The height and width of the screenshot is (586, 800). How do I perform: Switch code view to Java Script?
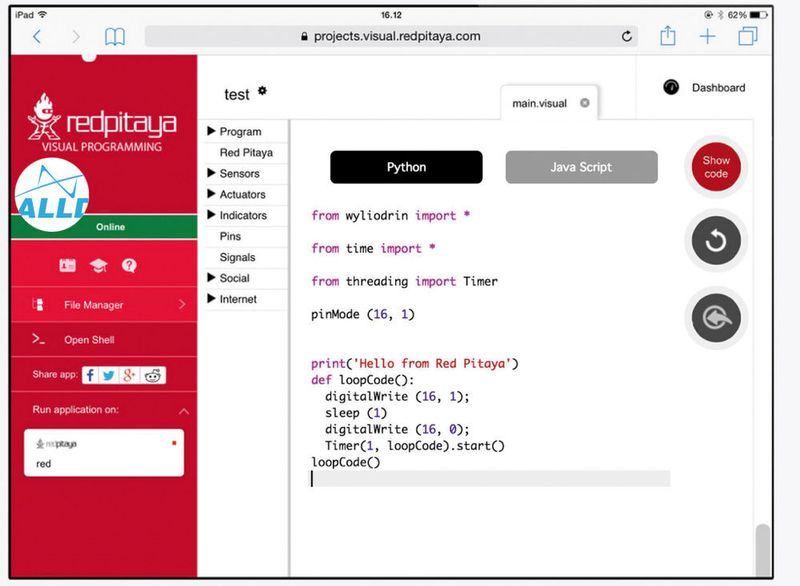(x=579, y=167)
